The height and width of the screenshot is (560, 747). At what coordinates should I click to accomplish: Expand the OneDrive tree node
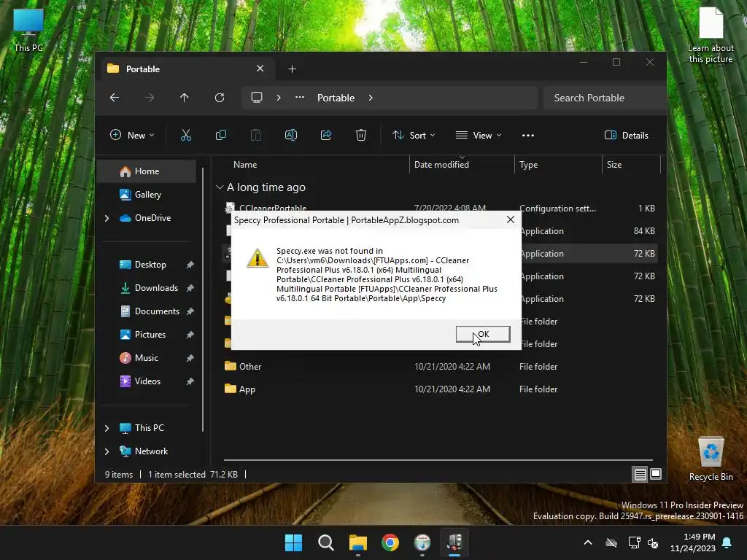[107, 218]
